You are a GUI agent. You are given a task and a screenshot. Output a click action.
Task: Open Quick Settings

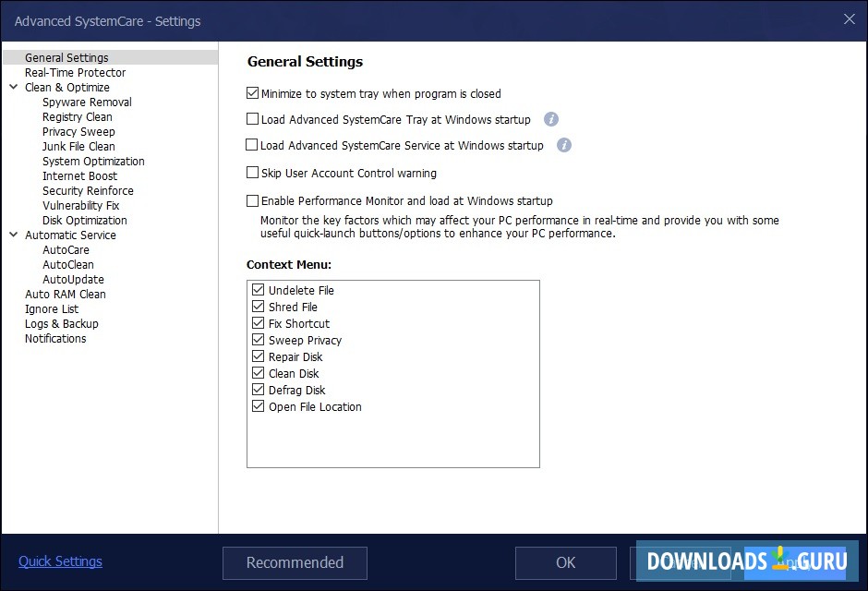59,561
